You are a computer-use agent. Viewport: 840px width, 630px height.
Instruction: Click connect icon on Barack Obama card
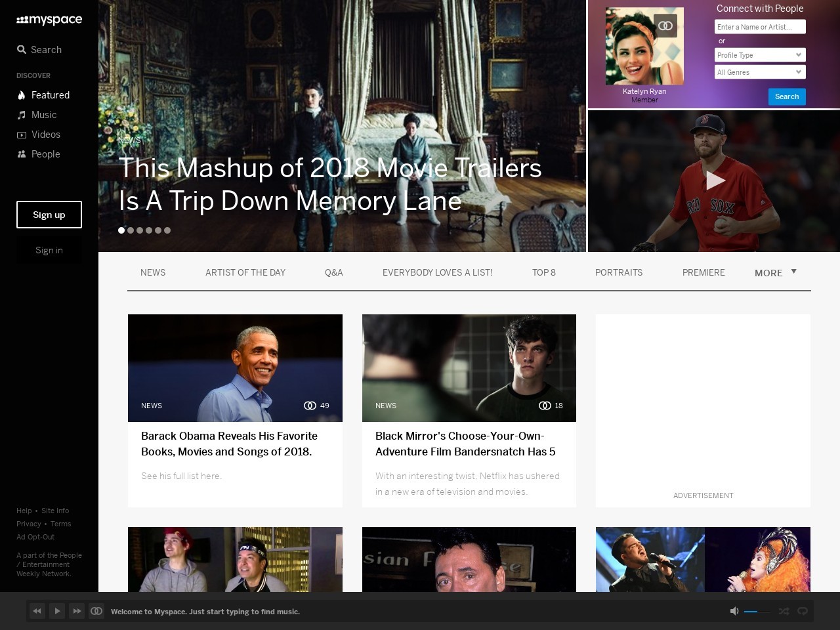310,406
